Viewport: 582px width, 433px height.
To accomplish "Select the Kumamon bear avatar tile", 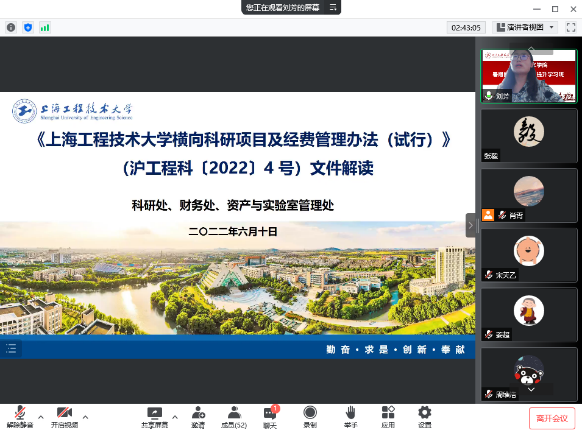I will coord(529,374).
